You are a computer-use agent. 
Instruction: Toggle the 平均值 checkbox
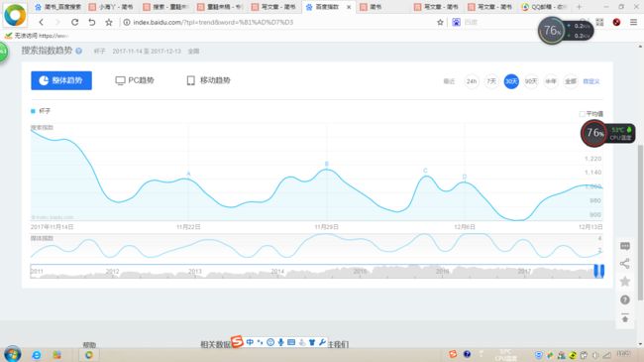pos(582,114)
